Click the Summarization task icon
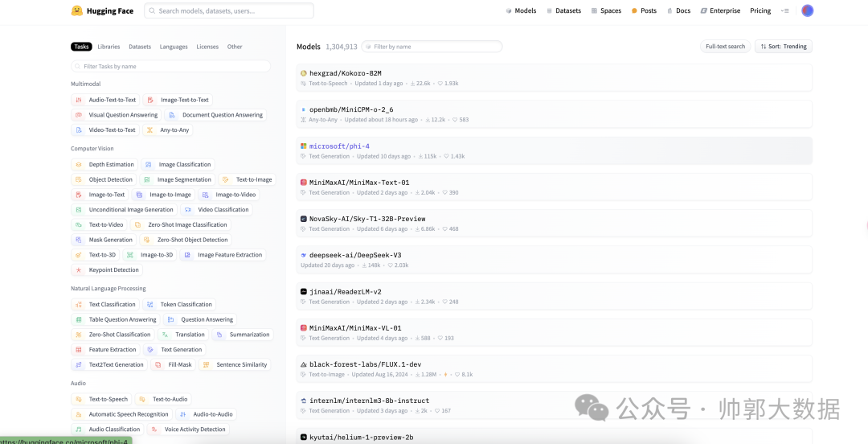 [x=219, y=335]
